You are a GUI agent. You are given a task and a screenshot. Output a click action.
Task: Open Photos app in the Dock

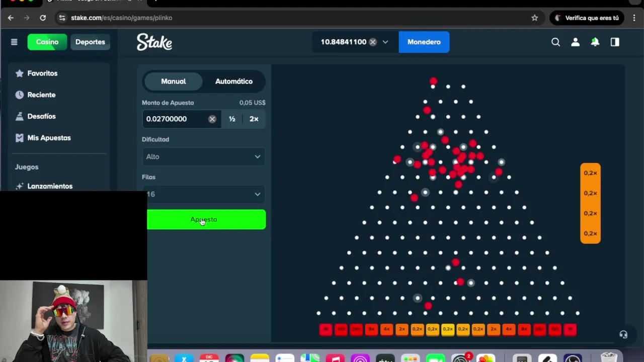486,359
